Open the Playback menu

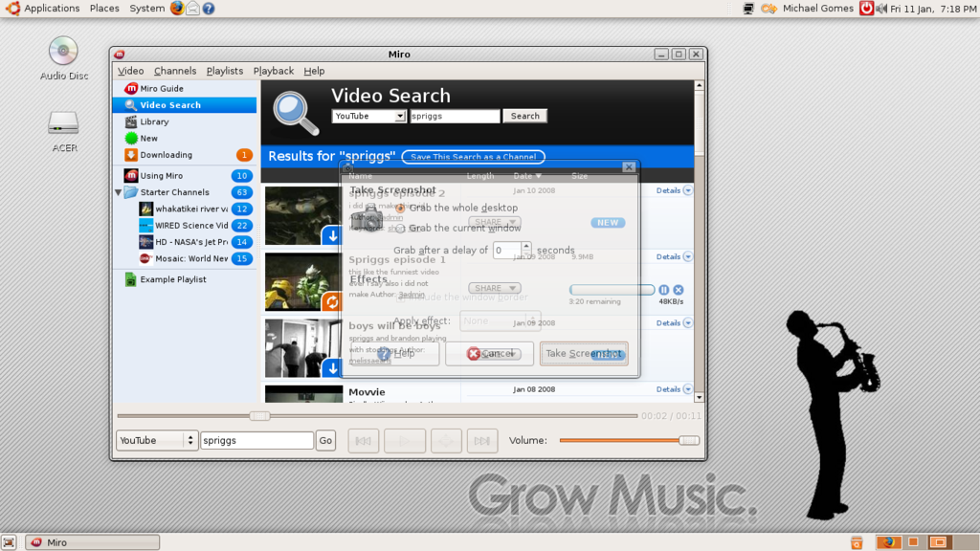click(x=273, y=71)
